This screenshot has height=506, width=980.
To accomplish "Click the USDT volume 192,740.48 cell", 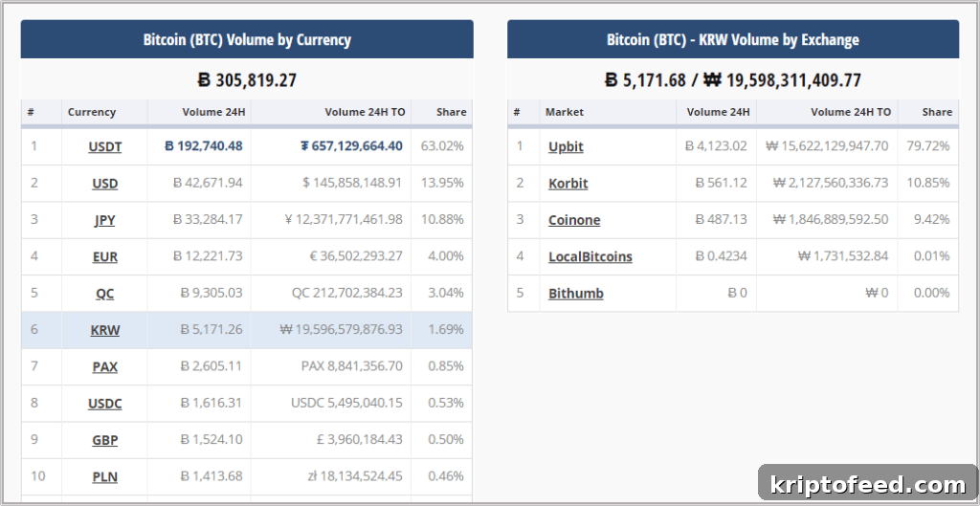I will point(203,146).
